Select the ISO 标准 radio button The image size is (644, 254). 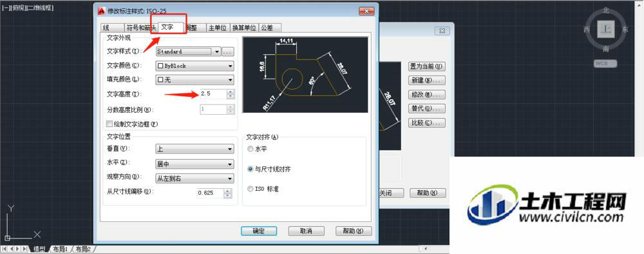[x=251, y=189]
